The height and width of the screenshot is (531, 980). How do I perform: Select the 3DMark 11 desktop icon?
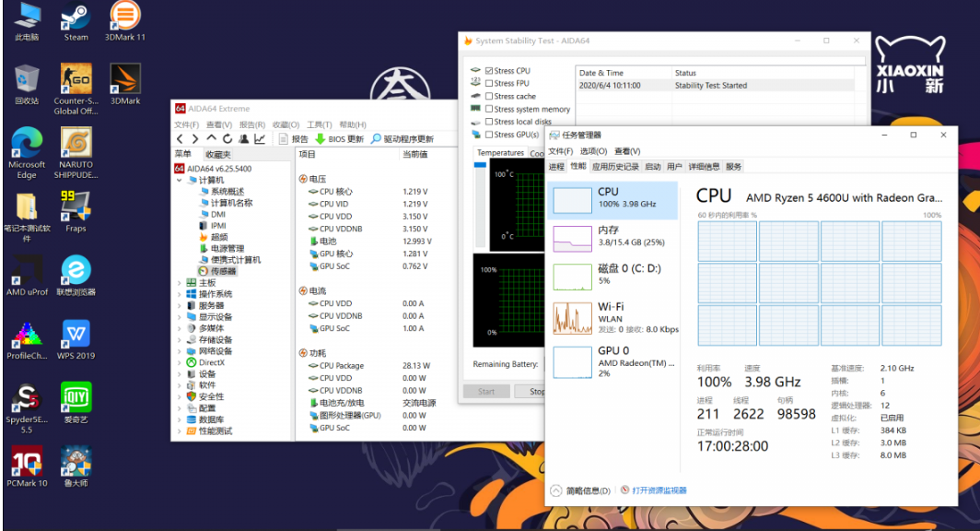125,20
